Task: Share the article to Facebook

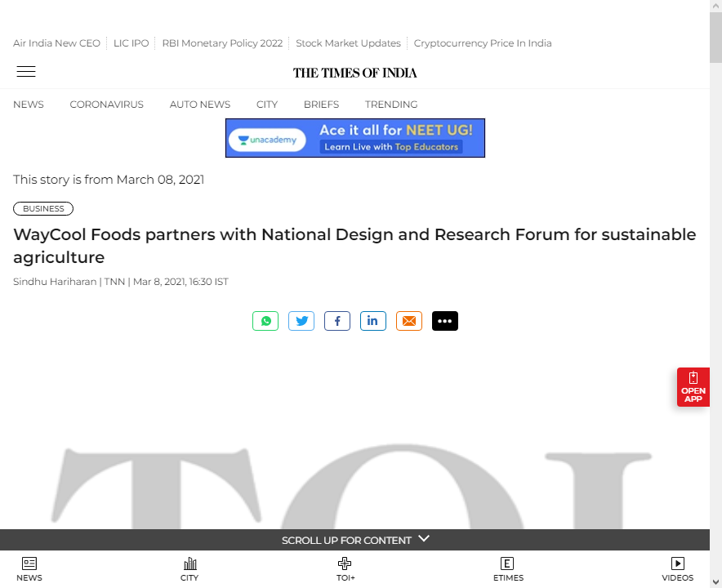Action: (x=336, y=320)
